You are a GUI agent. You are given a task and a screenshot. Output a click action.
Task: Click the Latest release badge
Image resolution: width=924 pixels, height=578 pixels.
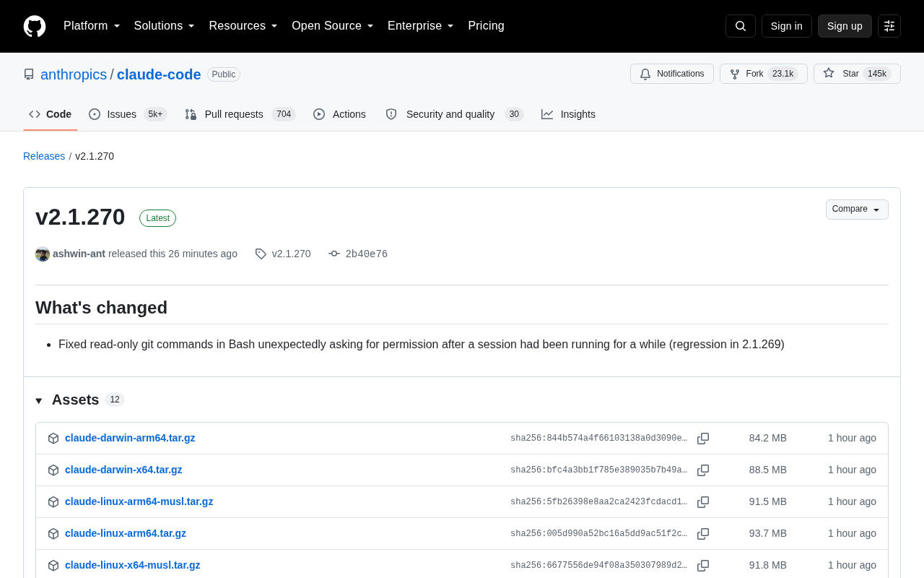coord(157,218)
